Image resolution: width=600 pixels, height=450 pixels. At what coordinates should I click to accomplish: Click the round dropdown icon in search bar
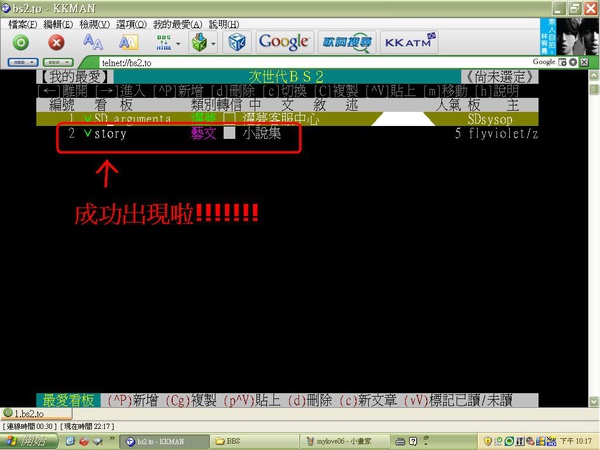pos(573,62)
